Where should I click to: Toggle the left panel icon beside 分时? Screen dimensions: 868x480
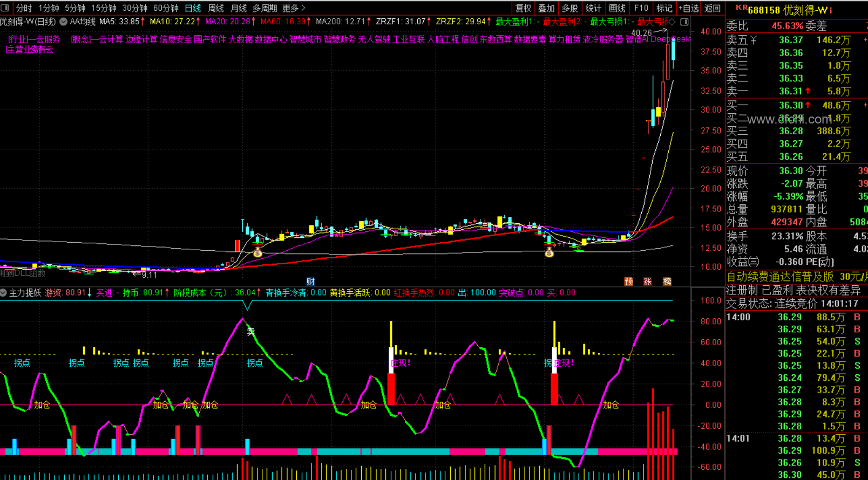5,8
